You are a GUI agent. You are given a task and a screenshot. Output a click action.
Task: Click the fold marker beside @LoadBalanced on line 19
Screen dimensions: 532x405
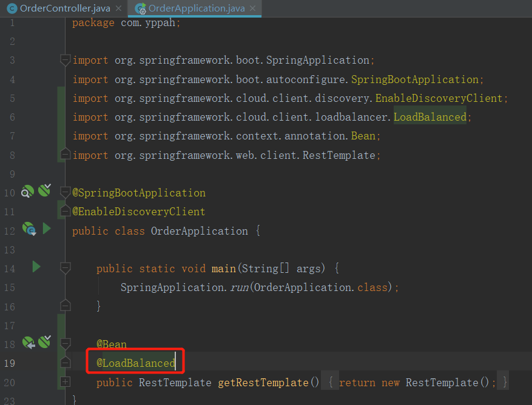(65, 363)
